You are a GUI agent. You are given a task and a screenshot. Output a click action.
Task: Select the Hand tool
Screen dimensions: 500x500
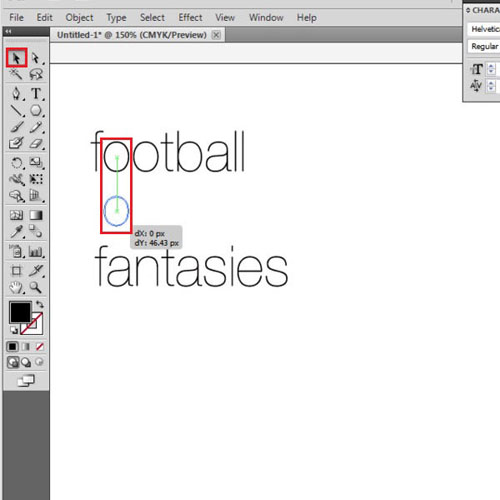coord(16,287)
